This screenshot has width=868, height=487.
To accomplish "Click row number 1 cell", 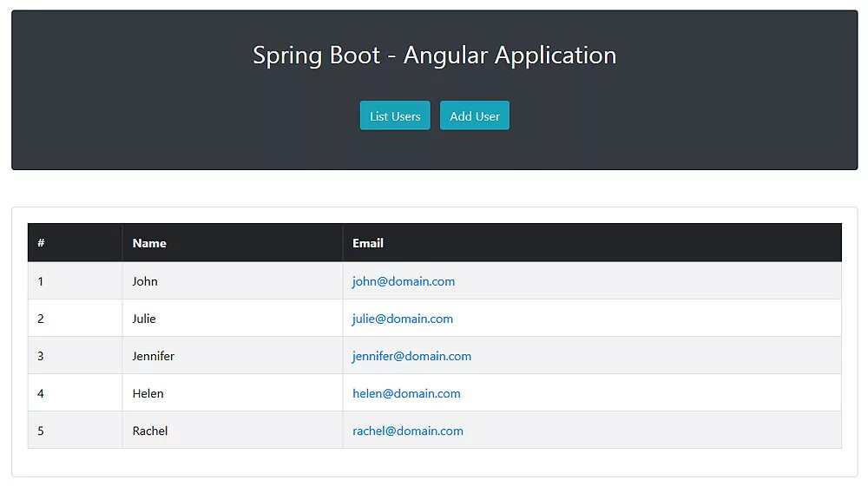I will (x=41, y=281).
